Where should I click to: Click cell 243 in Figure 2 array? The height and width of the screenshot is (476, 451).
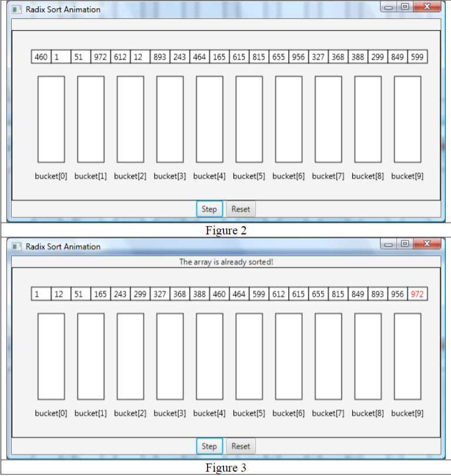179,56
